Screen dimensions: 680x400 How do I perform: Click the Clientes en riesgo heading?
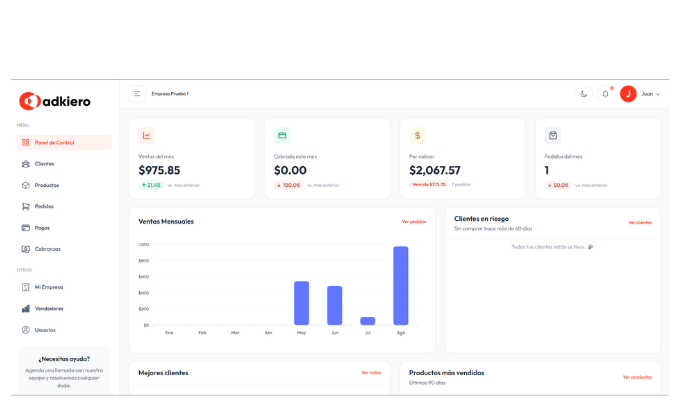coord(481,219)
